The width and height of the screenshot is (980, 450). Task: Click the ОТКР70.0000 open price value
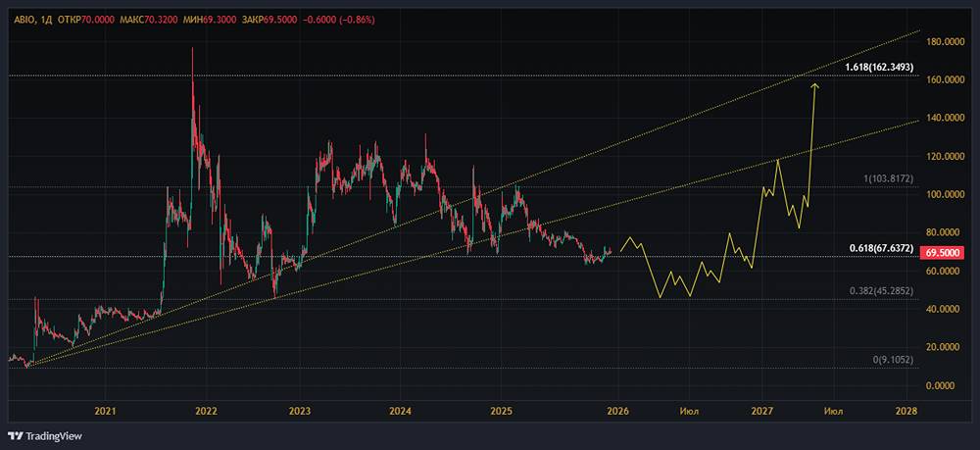(x=85, y=20)
